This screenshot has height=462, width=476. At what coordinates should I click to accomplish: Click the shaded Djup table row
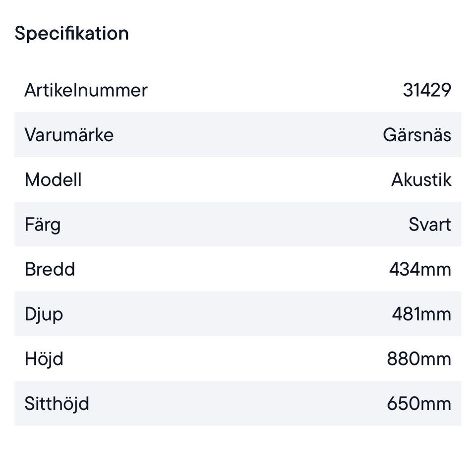[x=238, y=314]
